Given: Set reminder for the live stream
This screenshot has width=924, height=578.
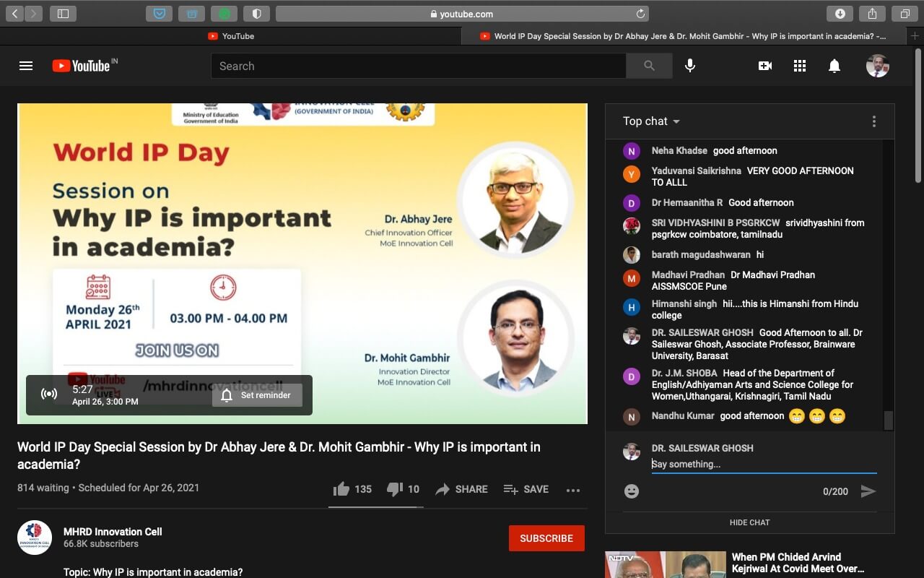Looking at the screenshot, I should tap(257, 395).
